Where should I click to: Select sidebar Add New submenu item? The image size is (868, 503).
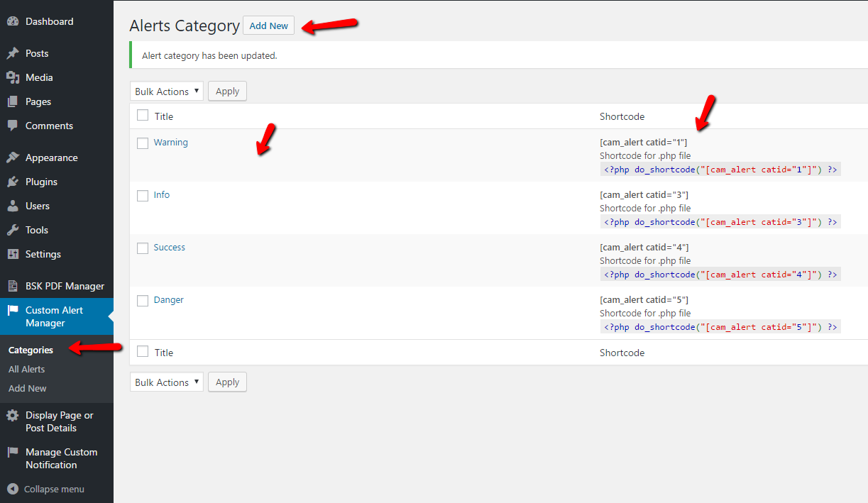(x=28, y=388)
